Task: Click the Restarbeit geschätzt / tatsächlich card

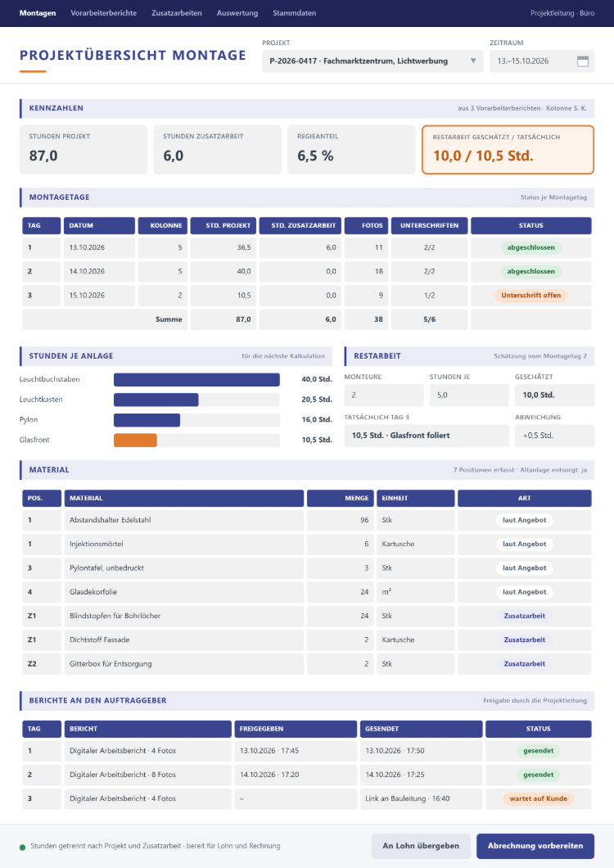Action: (508, 150)
